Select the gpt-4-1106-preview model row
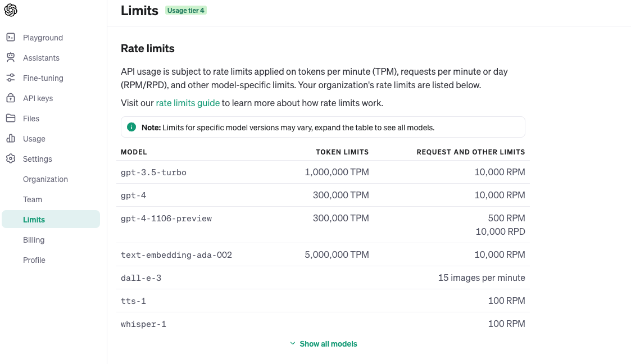Viewport: 631px width, 364px height. [x=166, y=219]
